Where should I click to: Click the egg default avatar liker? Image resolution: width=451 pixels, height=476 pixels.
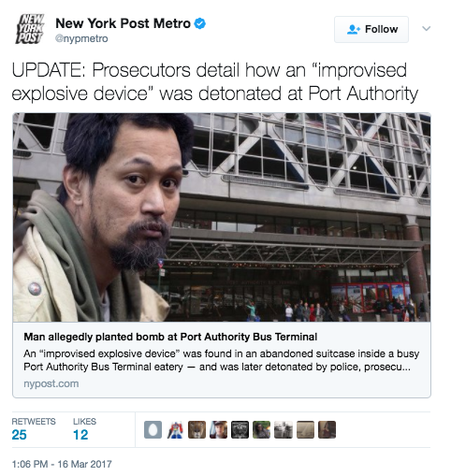(x=153, y=429)
